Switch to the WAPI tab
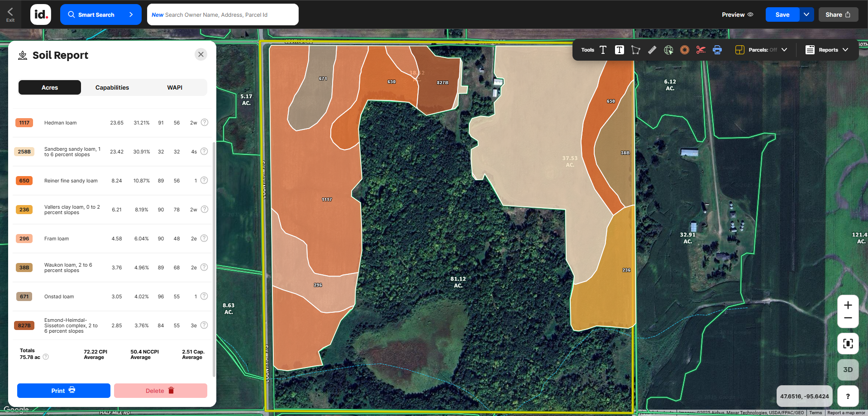 click(x=175, y=87)
